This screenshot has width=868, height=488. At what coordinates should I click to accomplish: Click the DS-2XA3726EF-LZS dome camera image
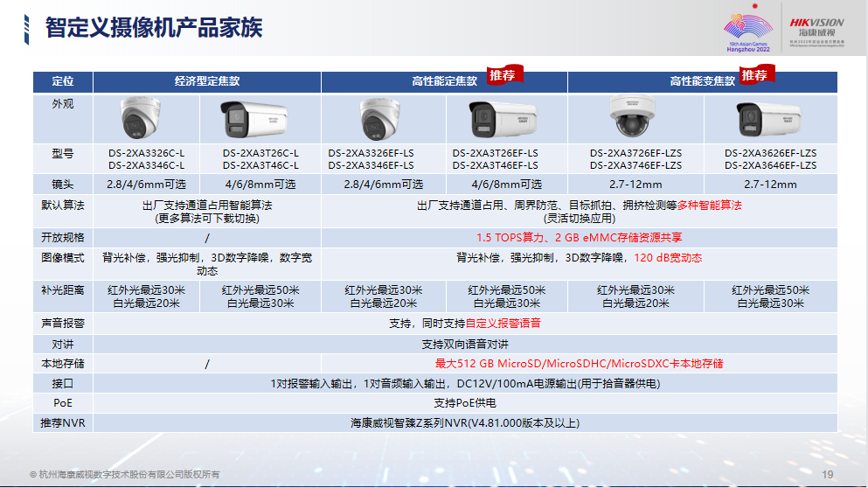click(635, 118)
